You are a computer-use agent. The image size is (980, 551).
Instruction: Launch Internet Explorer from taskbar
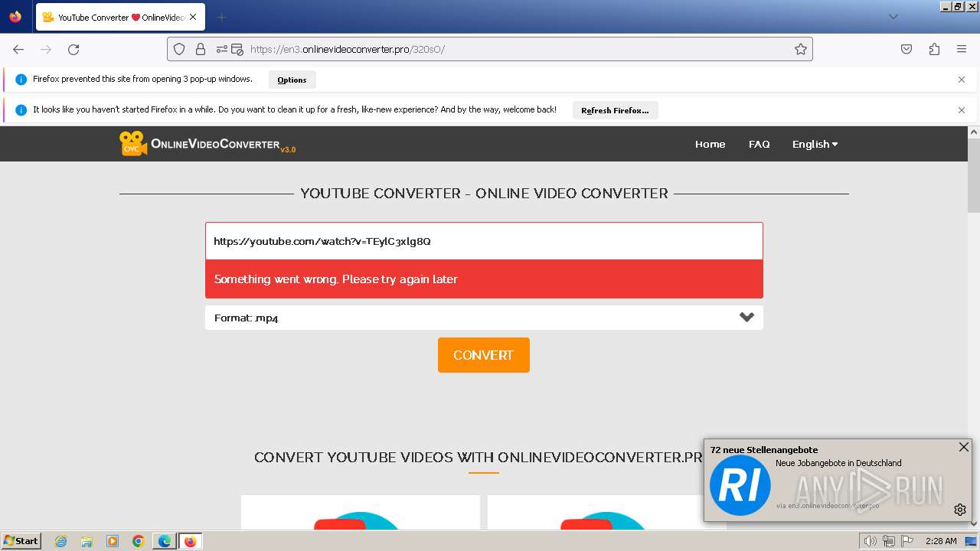click(x=60, y=541)
